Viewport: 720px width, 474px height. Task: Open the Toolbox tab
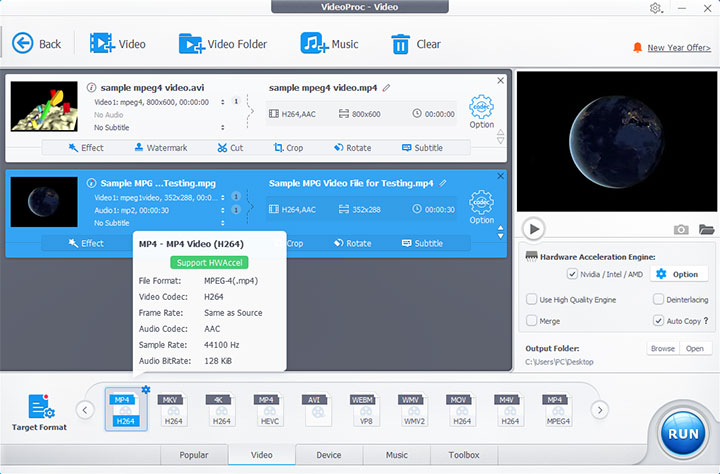click(464, 455)
